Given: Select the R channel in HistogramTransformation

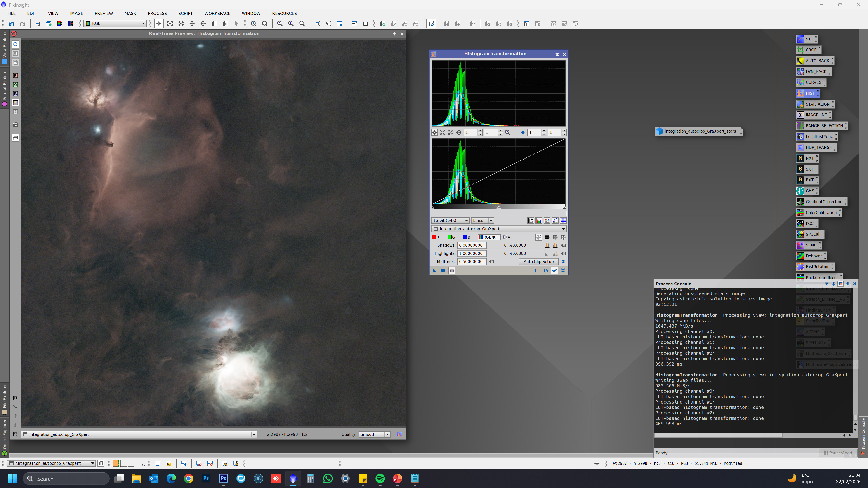Looking at the screenshot, I should [436, 237].
